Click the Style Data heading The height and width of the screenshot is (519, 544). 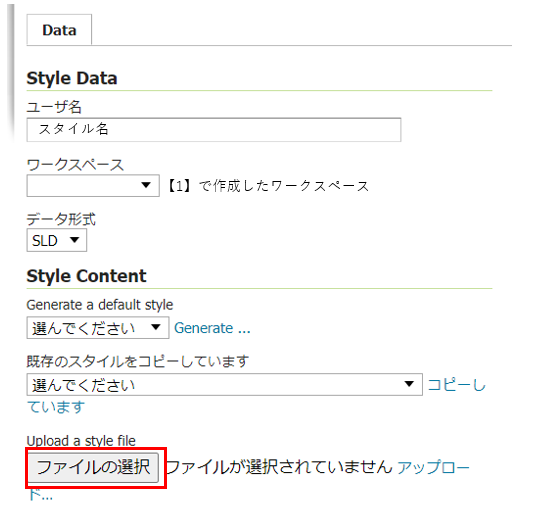[72, 78]
